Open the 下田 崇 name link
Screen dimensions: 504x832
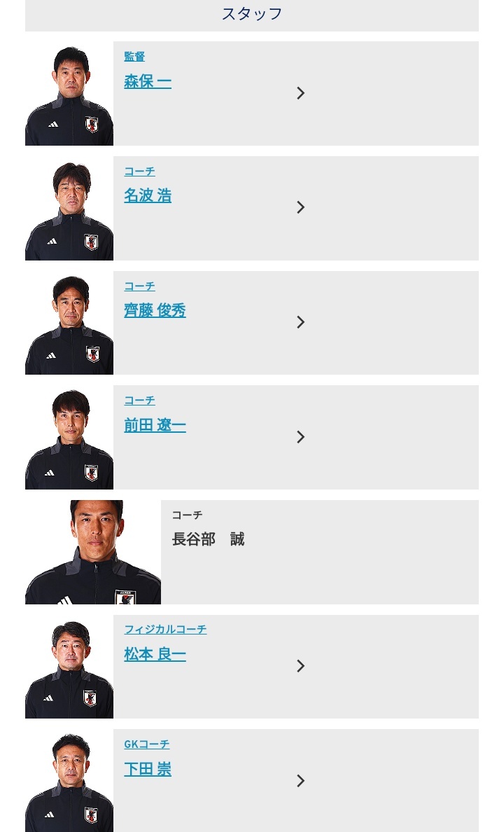(148, 769)
